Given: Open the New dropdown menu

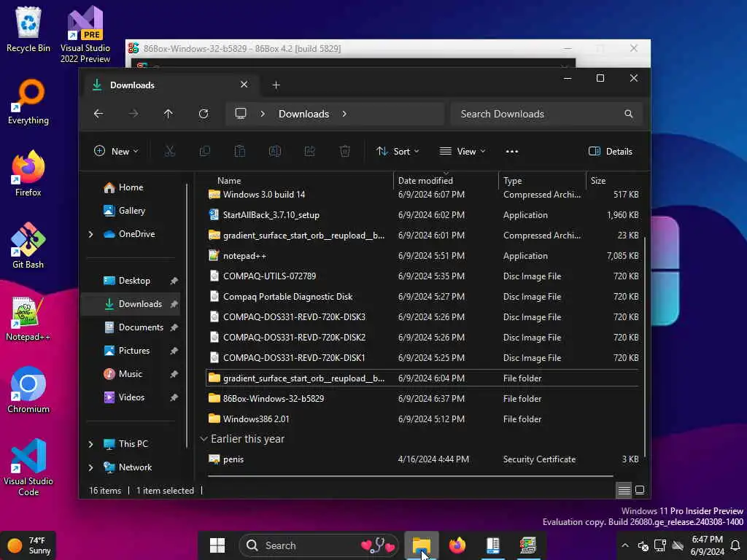Looking at the screenshot, I should coord(116,152).
